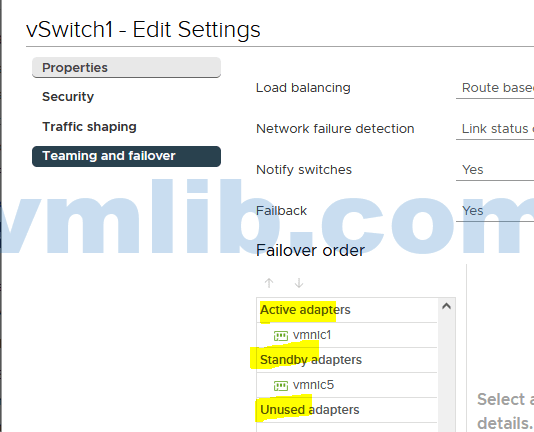Screen dimensions: 534x432
Task: Open the Notify switches dropdown
Action: 495,170
